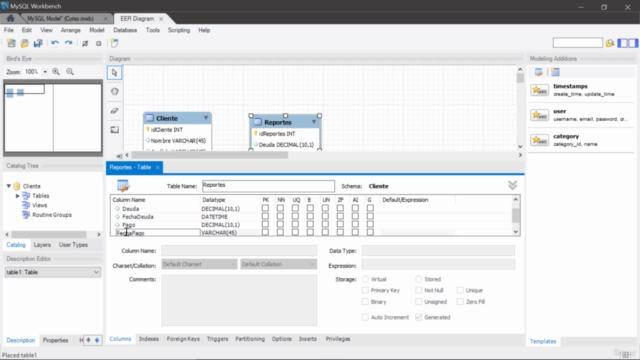Select the layer tool in diagram palette
Viewport: 640px width, 360px height.
click(x=115, y=130)
